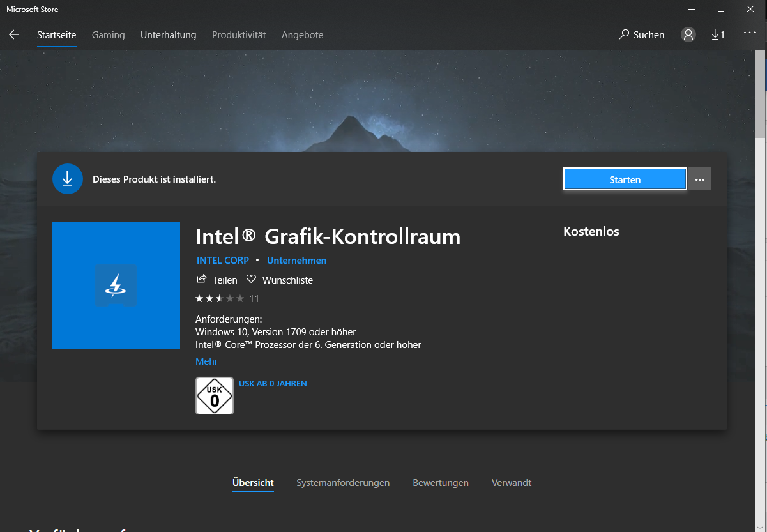This screenshot has width=767, height=532.
Task: Click 'Dieses Produkt ist installiert.' text
Action: click(x=155, y=179)
